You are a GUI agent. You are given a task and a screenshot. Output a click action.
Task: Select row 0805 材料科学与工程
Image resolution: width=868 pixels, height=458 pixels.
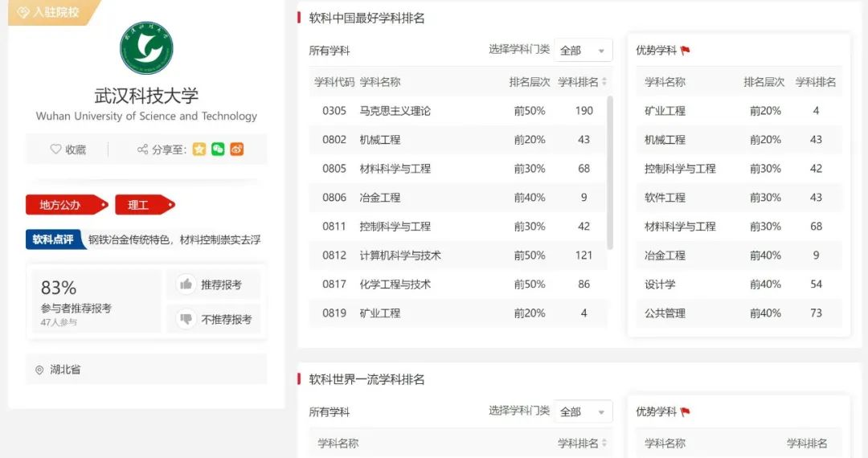458,168
